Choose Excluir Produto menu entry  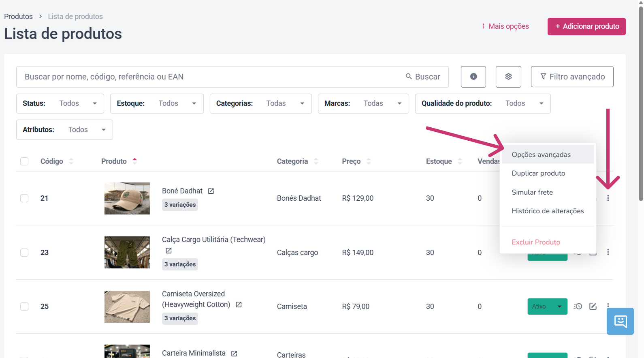(548, 242)
